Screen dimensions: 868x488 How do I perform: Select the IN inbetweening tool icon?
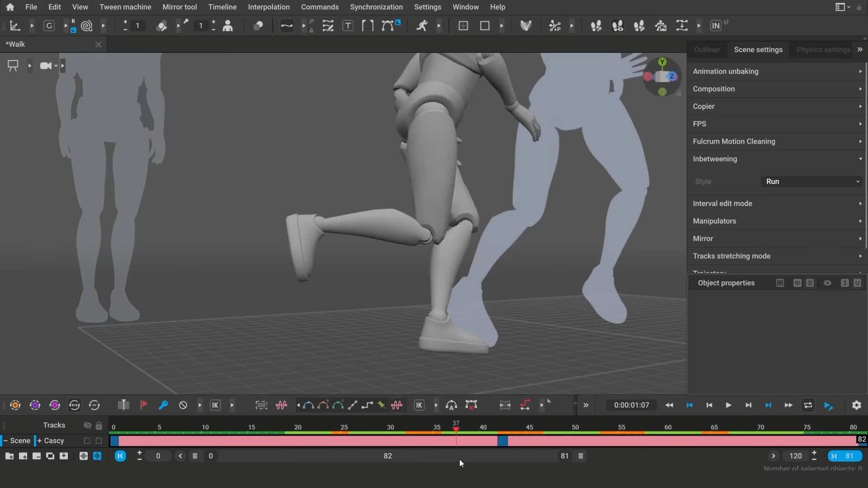click(716, 26)
